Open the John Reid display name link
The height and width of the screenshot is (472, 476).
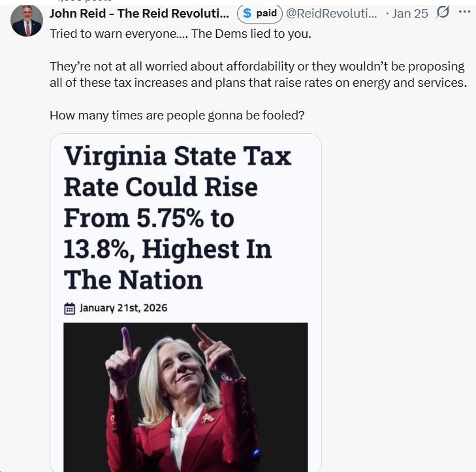[139, 13]
